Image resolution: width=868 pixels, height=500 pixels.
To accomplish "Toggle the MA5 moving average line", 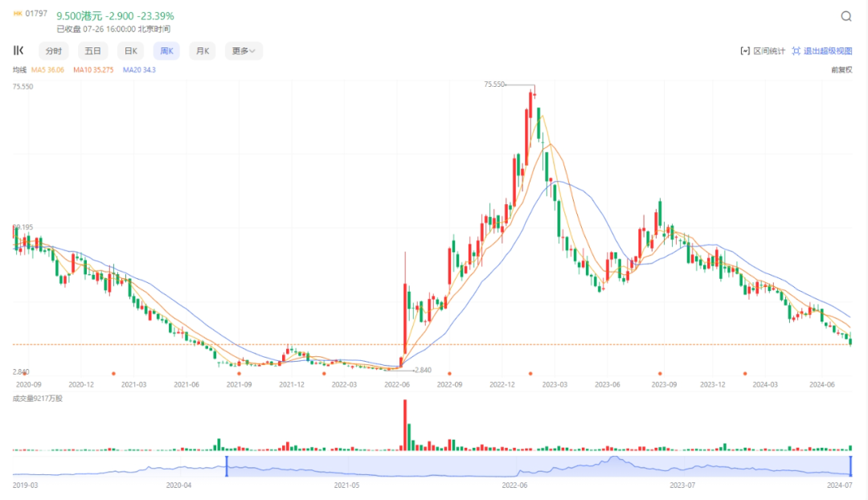I will click(x=47, y=70).
